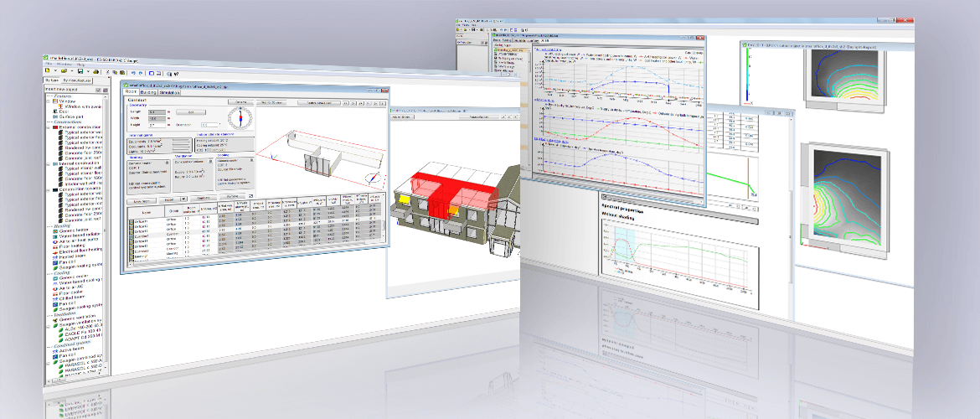Click the New document toolbar icon
Viewport: 980px width, 419px height.
49,71
